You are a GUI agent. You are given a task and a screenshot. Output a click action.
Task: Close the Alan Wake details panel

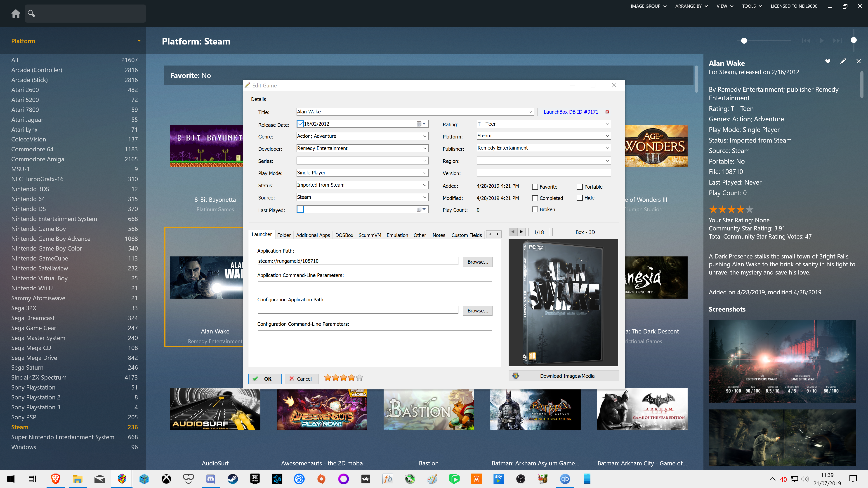(x=859, y=61)
